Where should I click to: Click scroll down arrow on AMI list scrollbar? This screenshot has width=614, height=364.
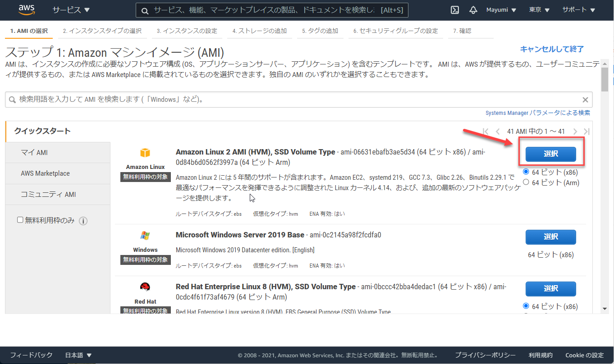click(x=605, y=309)
